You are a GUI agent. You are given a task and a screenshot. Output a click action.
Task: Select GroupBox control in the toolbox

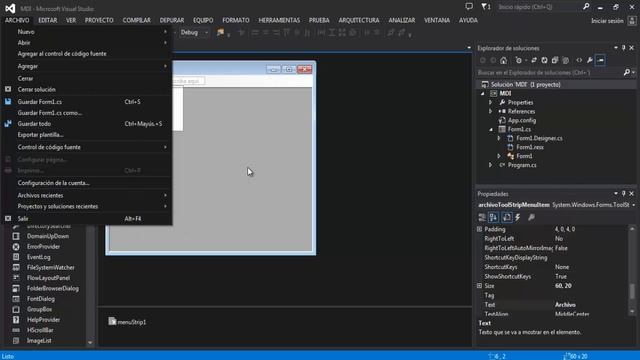[x=39, y=309]
